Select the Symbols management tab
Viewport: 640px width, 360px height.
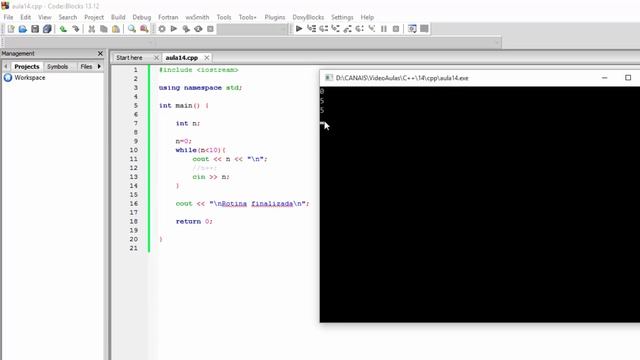click(x=58, y=67)
